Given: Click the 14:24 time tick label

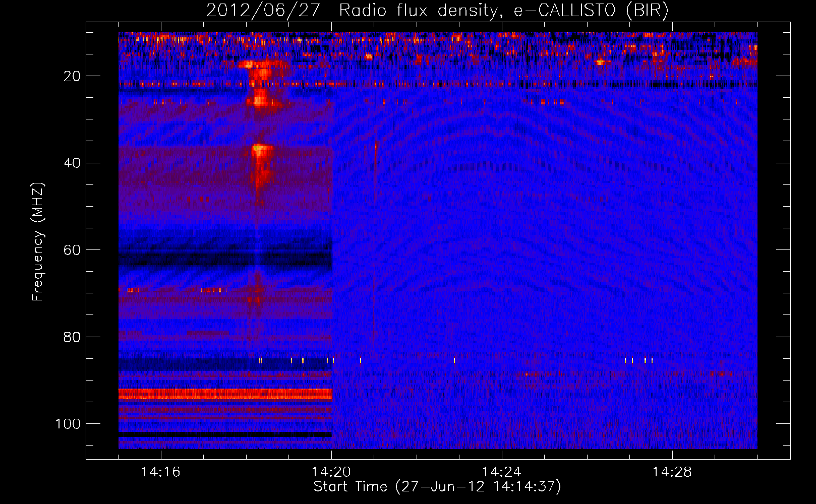Looking at the screenshot, I should (502, 472).
